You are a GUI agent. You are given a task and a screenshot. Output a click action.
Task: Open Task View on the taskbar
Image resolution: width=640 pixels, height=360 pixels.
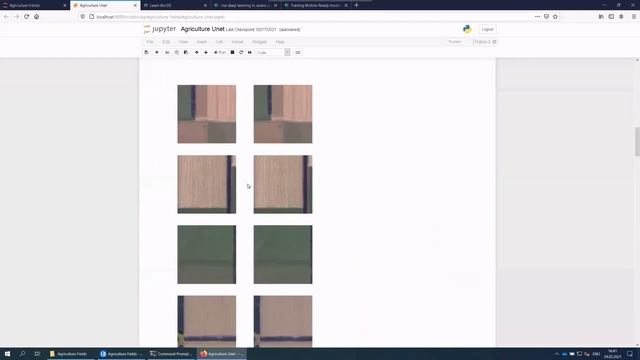tap(37, 354)
